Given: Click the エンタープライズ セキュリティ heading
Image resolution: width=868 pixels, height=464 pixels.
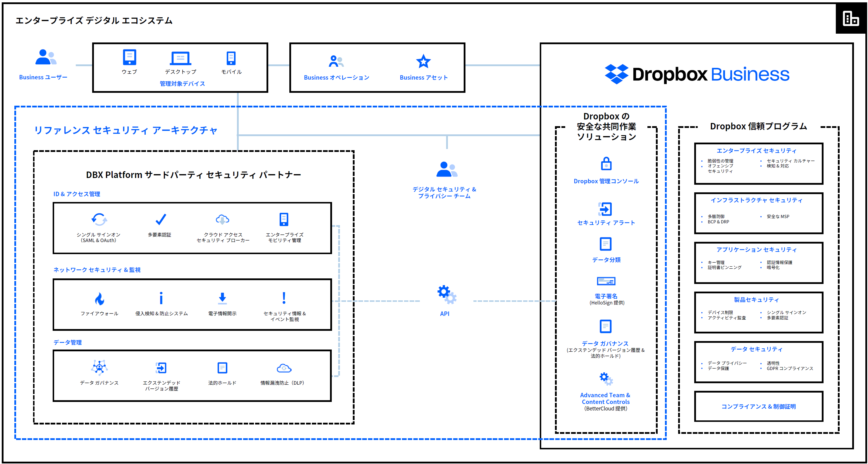Looking at the screenshot, I should 756,151.
